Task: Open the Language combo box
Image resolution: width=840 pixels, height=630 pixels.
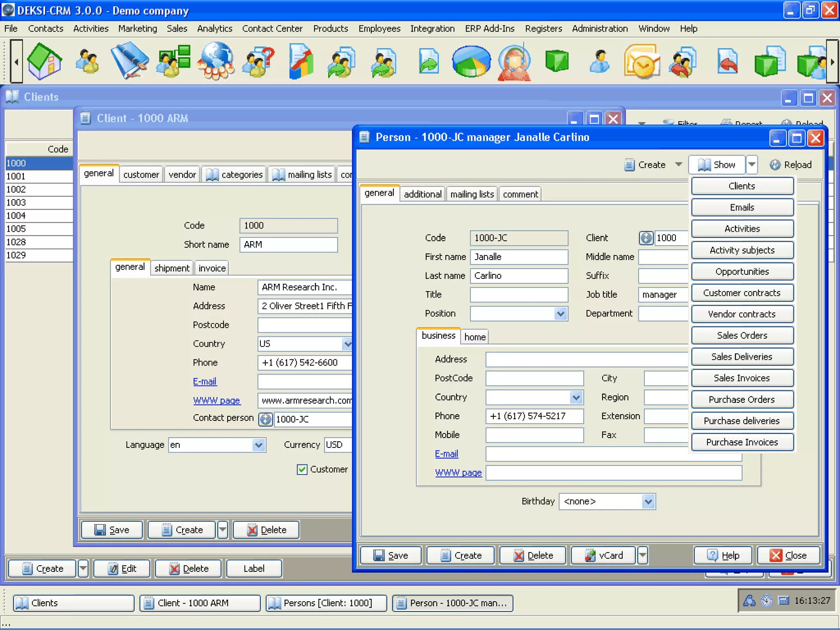Action: 258,445
